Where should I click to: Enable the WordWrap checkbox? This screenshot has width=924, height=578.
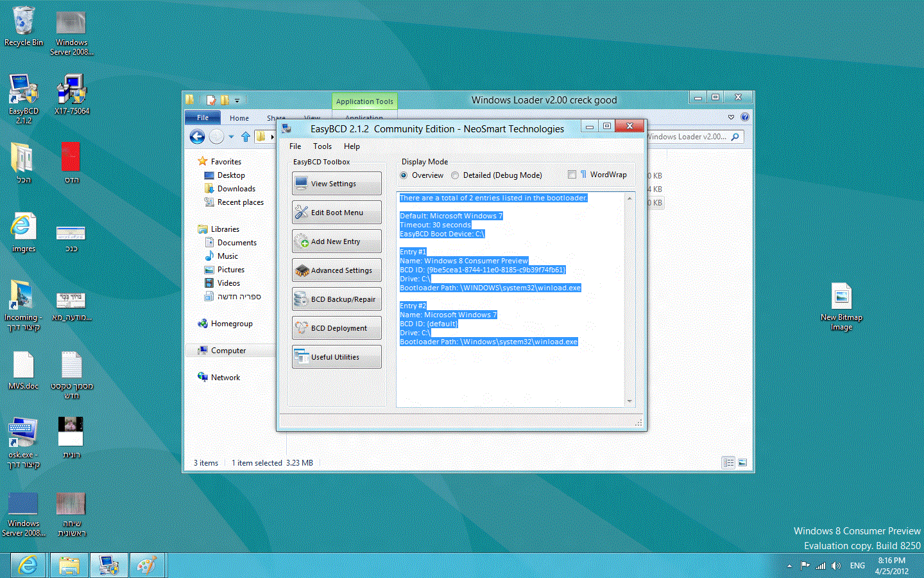[x=572, y=175]
